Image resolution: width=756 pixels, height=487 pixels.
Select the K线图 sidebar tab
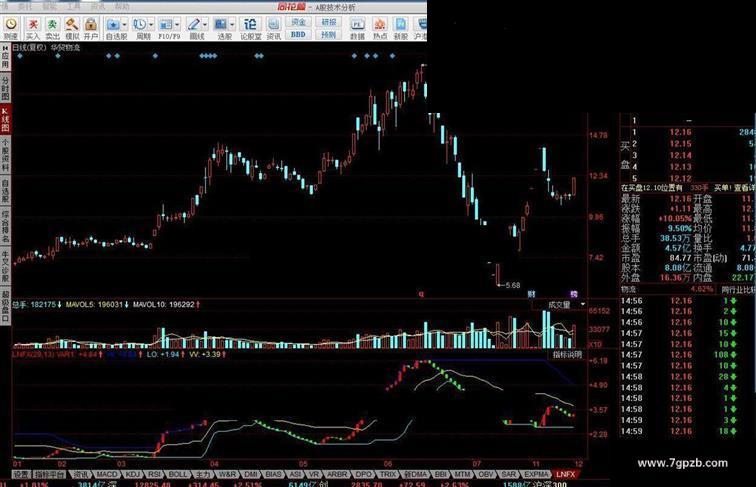pos(5,120)
